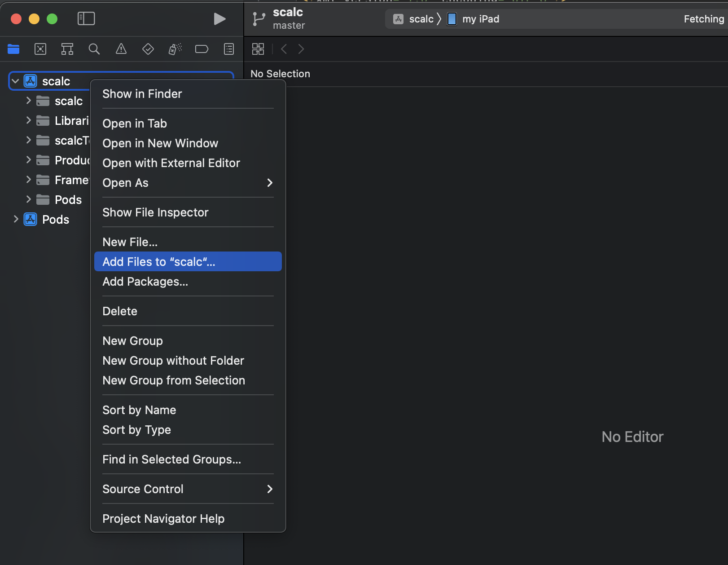Choose New File... menu entry

click(x=188, y=242)
